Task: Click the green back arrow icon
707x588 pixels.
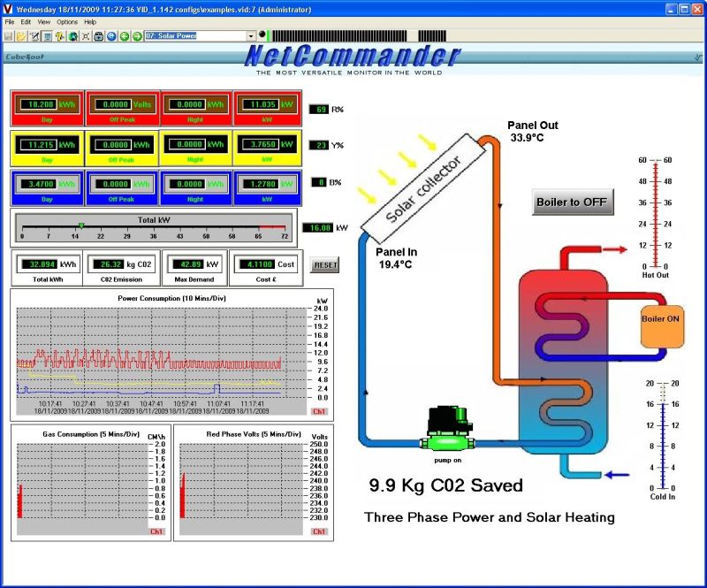Action: click(124, 36)
